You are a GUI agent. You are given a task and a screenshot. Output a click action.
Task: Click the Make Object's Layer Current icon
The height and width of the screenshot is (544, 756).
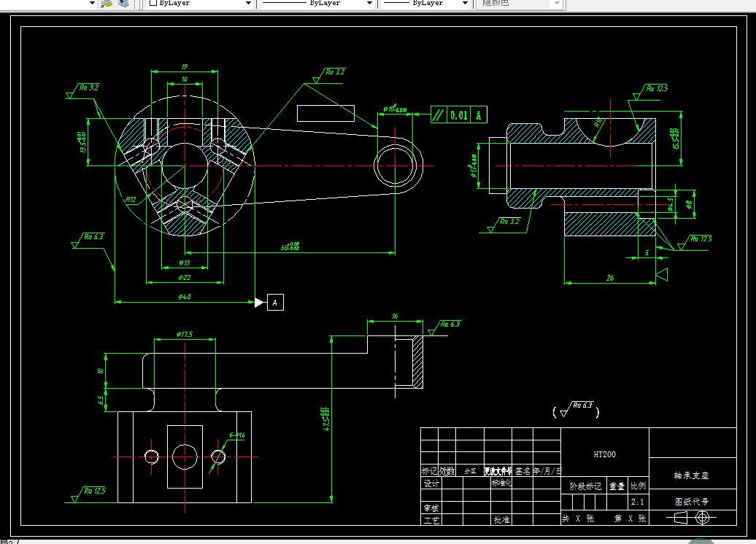(x=107, y=4)
